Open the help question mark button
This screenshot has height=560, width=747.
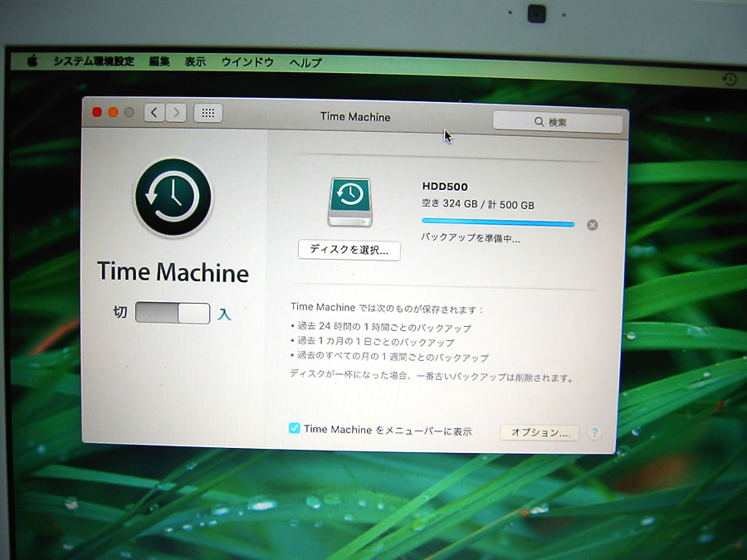point(594,433)
